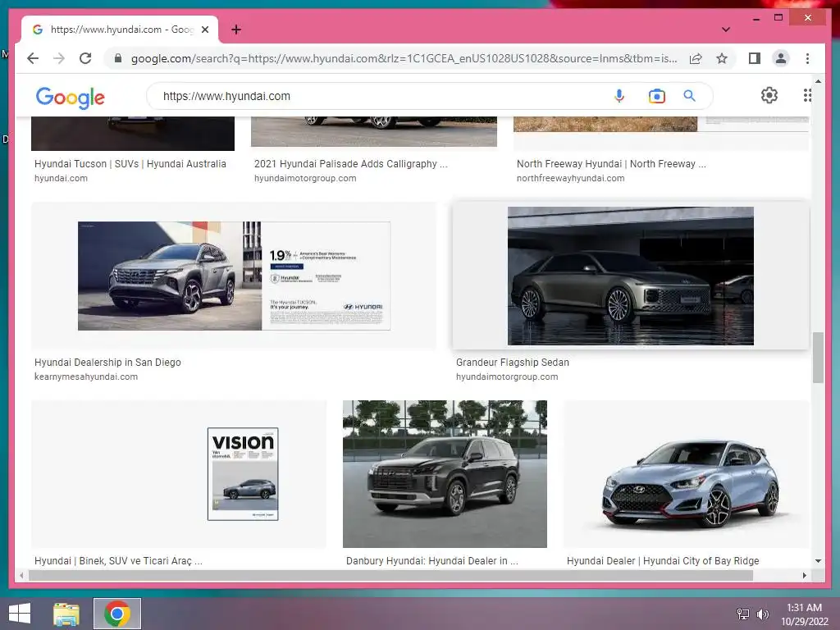
Task: Open Danbury Hyundai dealer result title
Action: pyautogui.click(x=431, y=561)
